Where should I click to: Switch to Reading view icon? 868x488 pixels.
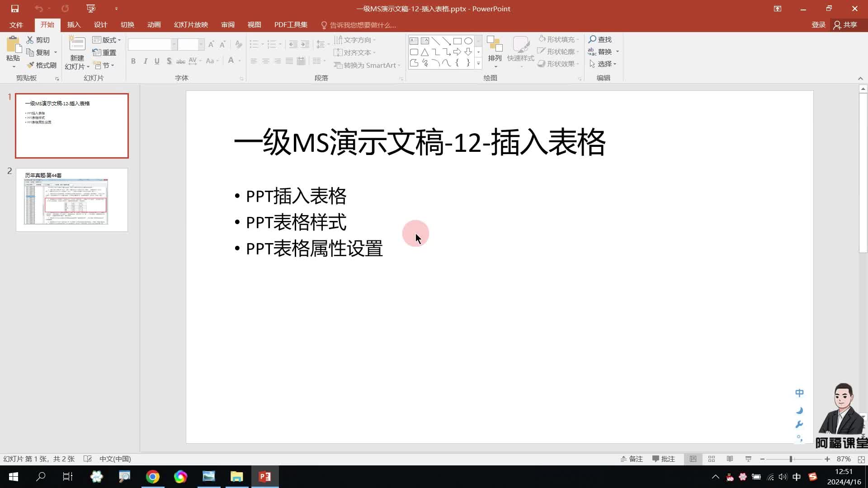730,459
